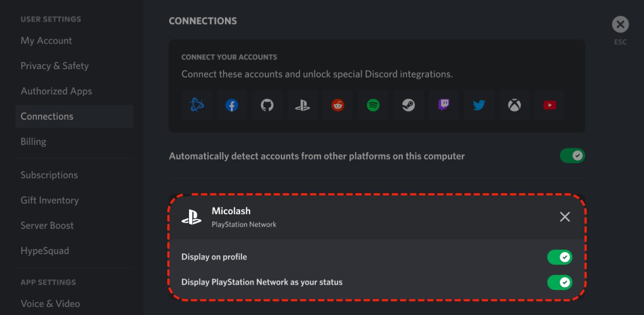The image size is (644, 315).
Task: Connect your GitHub account
Action: pos(267,105)
